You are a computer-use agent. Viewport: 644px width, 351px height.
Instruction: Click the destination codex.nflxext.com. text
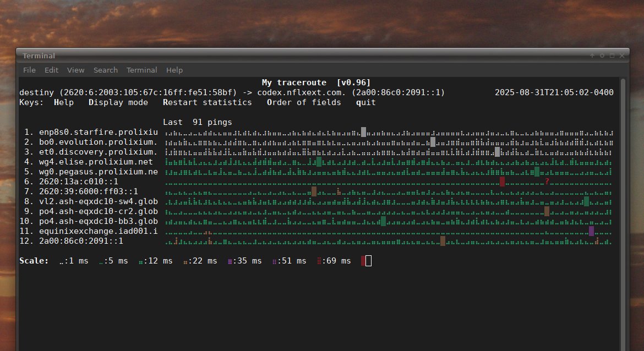click(x=302, y=92)
